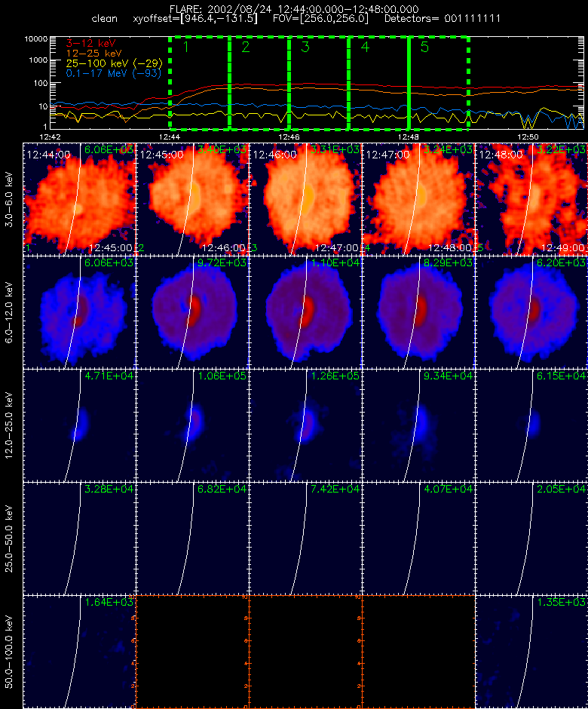Click the 3.0-6.0 keV row label
This screenshot has height=709, width=588.
click(9, 199)
